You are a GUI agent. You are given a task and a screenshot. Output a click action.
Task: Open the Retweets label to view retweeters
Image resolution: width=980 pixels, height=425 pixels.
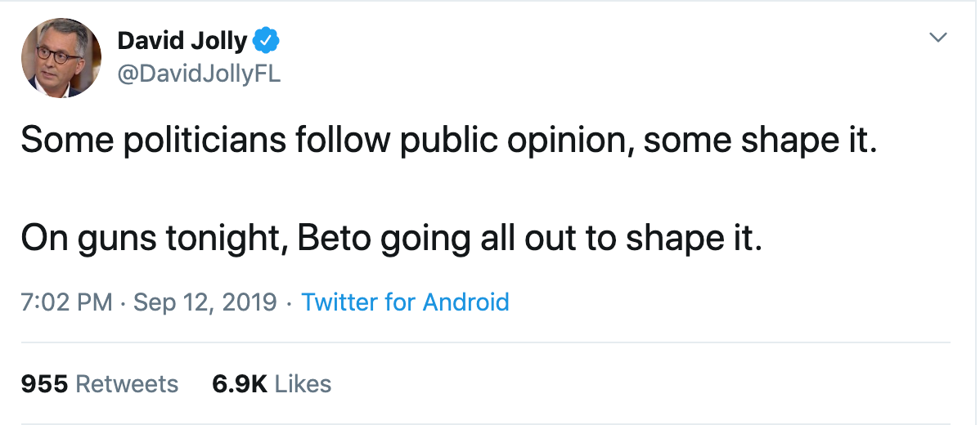pyautogui.click(x=127, y=383)
